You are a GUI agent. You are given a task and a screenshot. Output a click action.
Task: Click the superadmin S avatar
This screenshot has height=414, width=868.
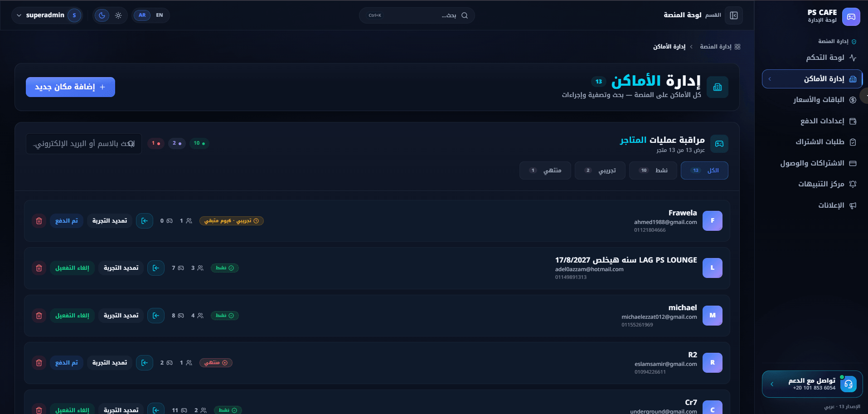click(74, 15)
